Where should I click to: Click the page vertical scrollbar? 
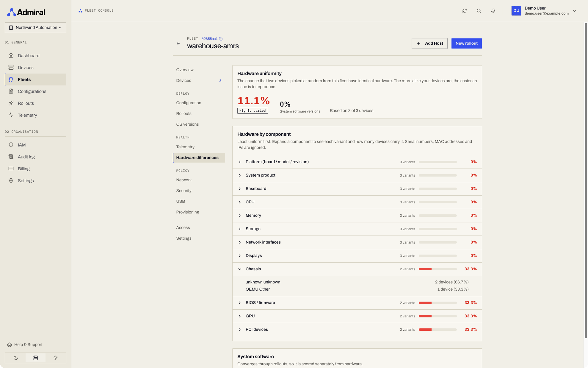coord(586,180)
